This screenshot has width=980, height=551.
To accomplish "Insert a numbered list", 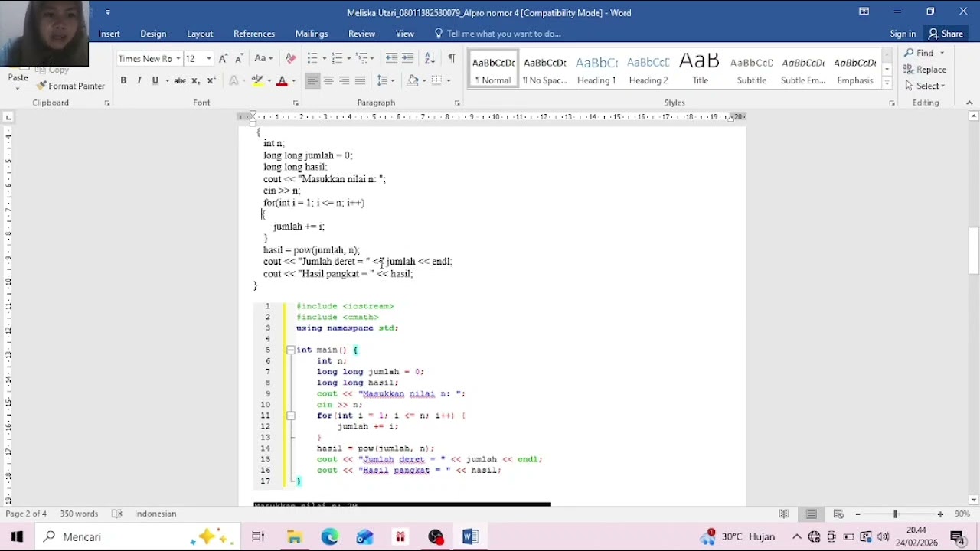I will point(338,58).
